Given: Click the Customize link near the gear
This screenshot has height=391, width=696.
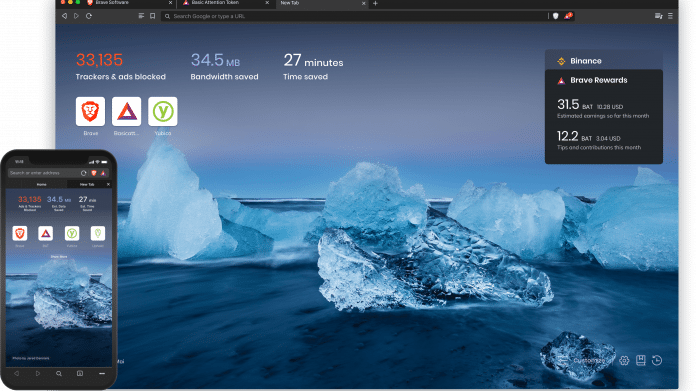Looking at the screenshot, I should tap(589, 360).
